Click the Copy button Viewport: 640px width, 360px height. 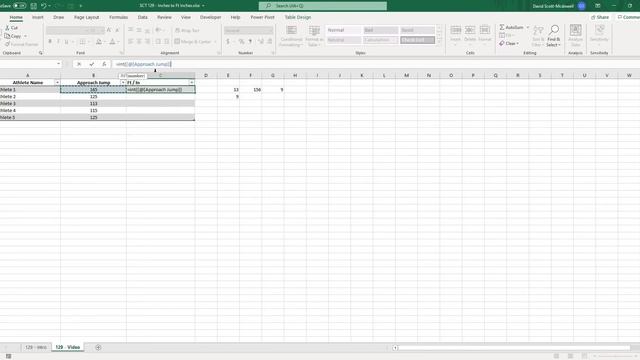point(13,36)
